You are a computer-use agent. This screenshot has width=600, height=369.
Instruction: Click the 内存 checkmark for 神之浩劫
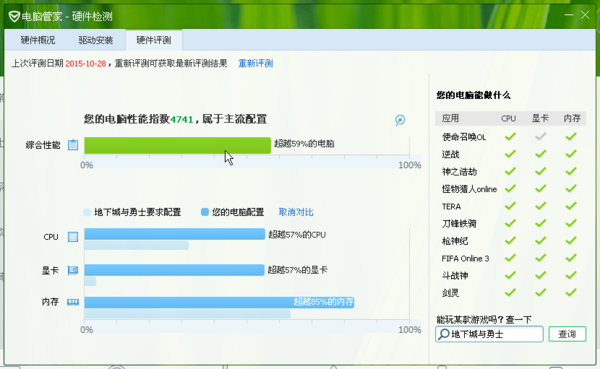click(571, 171)
